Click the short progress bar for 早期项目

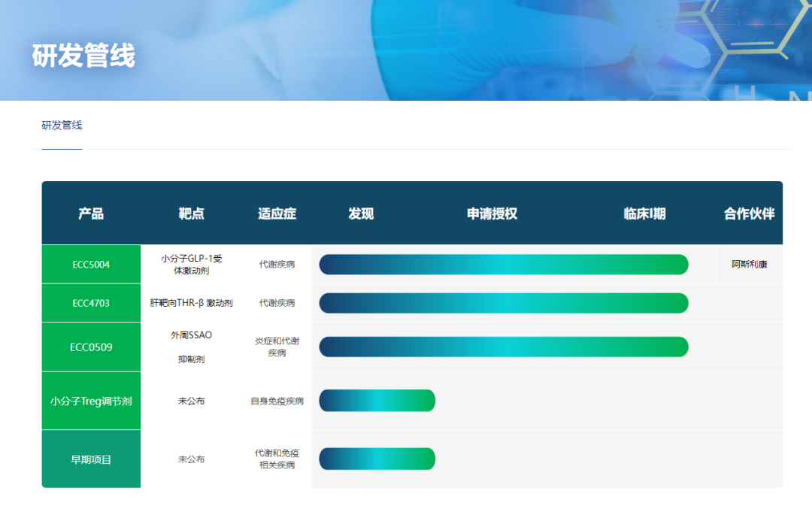click(x=377, y=459)
